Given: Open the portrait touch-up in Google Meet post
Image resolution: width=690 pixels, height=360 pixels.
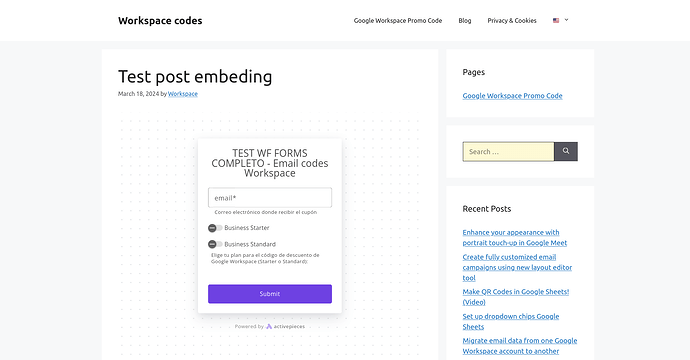Looking at the screenshot, I should coord(514,238).
